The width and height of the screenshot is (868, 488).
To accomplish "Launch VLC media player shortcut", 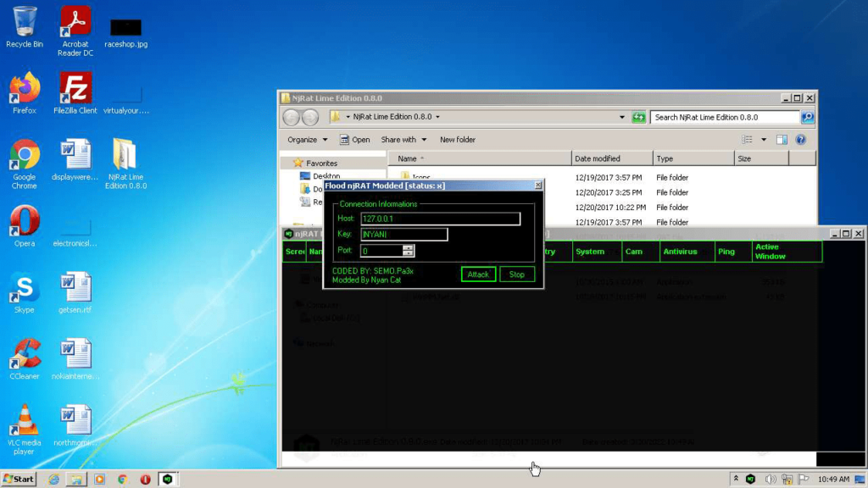I will [25, 430].
